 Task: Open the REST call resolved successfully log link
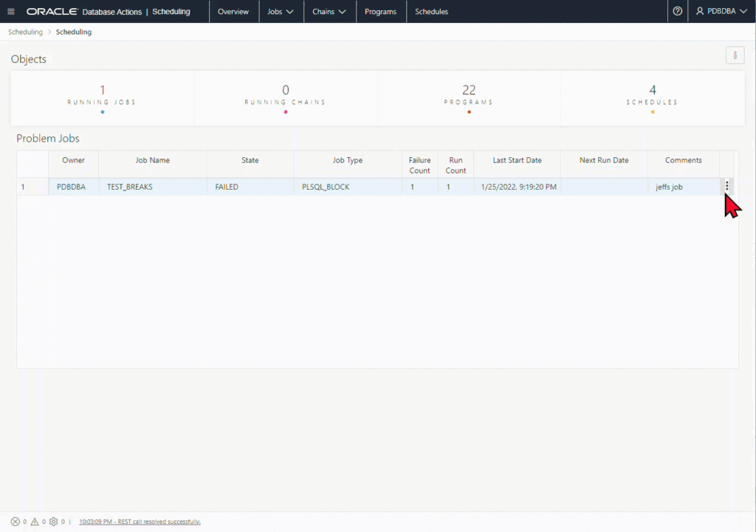coord(140,522)
